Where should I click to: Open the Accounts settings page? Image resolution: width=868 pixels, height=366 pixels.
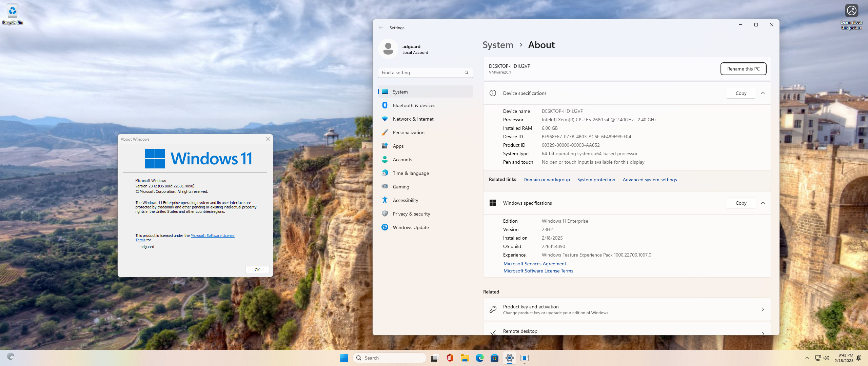coord(426,160)
